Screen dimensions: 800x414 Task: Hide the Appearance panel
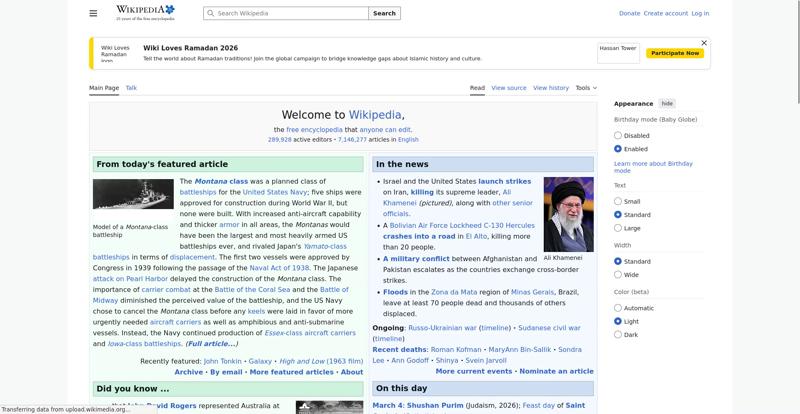[667, 103]
